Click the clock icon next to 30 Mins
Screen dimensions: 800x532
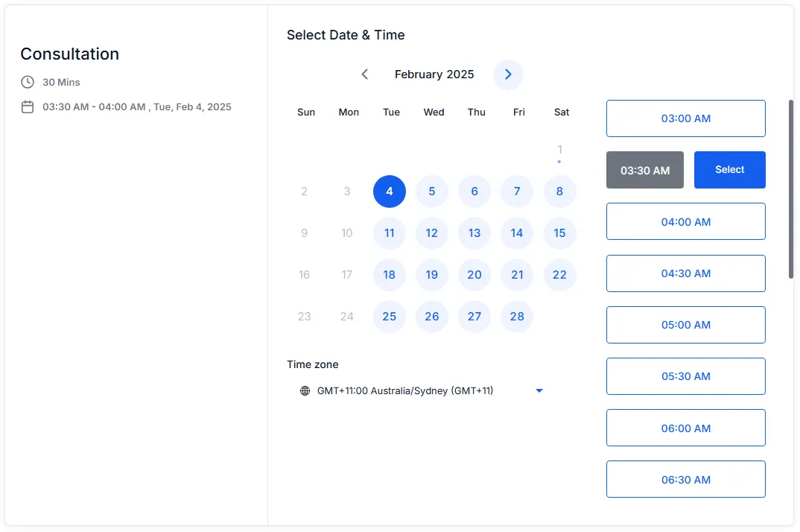coord(28,82)
